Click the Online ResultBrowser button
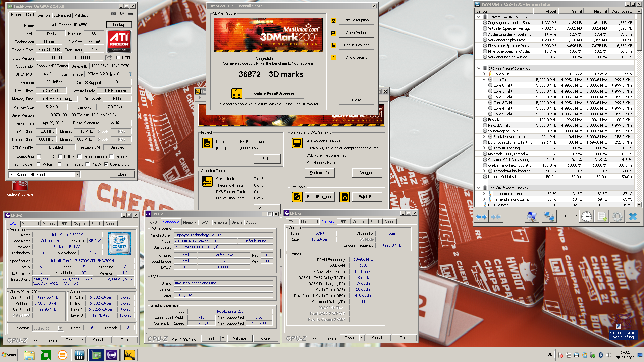This screenshot has height=362, width=644. [274, 94]
